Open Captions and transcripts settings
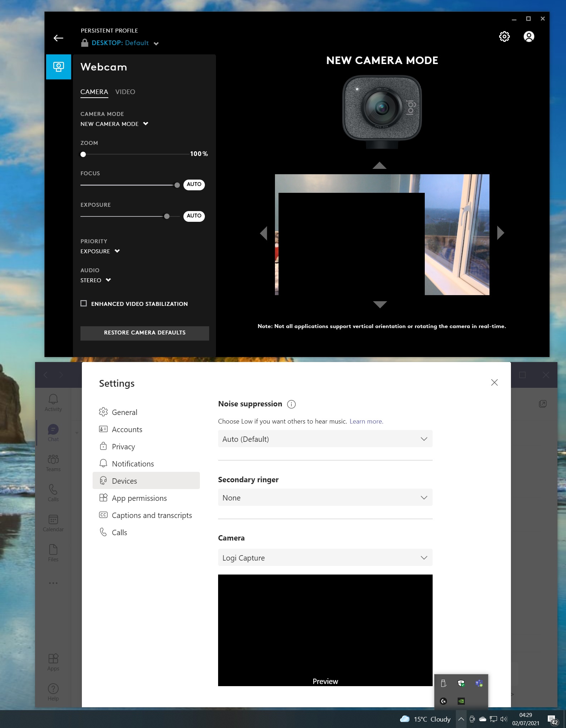566x728 pixels. pos(146,515)
